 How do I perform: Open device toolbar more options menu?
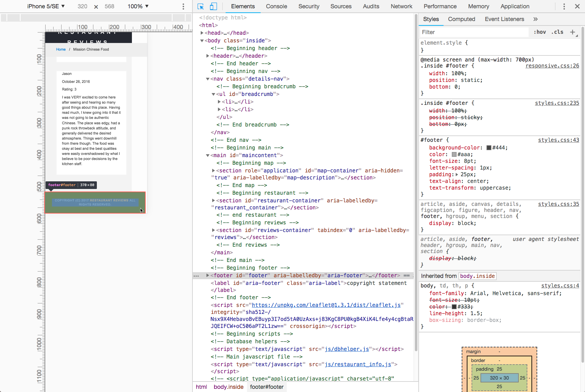pyautogui.click(x=183, y=6)
